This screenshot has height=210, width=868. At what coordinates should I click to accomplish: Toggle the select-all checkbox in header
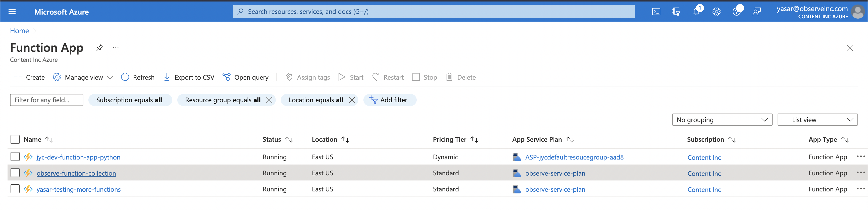coord(15,139)
